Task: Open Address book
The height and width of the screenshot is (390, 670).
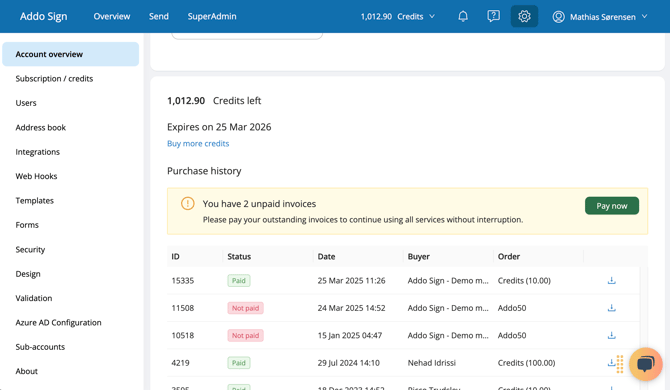Action: 41,127
